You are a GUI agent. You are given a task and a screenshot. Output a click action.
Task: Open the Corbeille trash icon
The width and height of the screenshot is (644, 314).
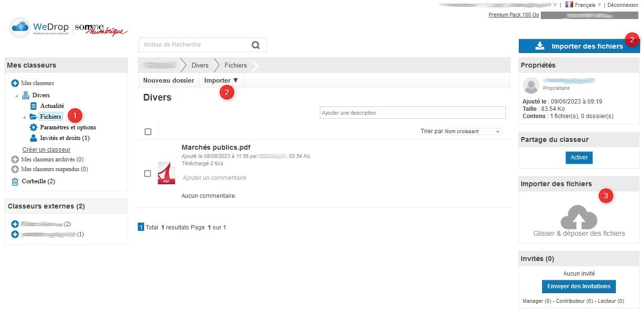coord(15,181)
